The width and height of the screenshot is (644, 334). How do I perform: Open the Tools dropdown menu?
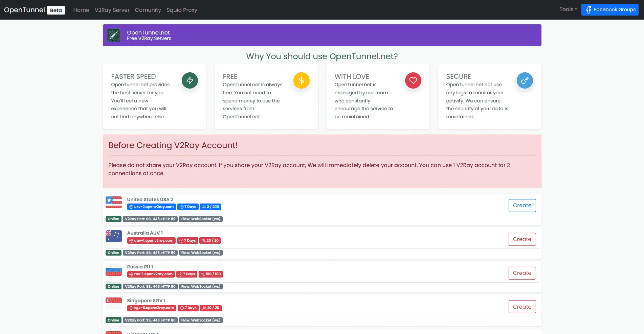point(568,9)
